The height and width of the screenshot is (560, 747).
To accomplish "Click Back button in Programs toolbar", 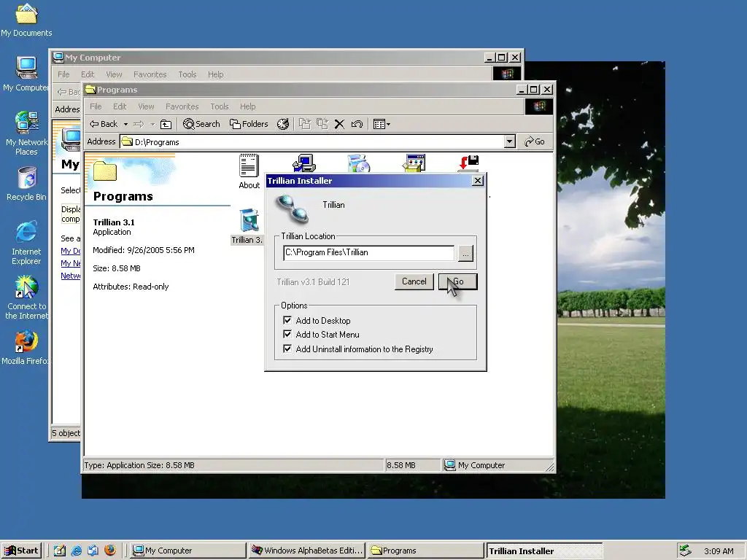I will [x=104, y=124].
